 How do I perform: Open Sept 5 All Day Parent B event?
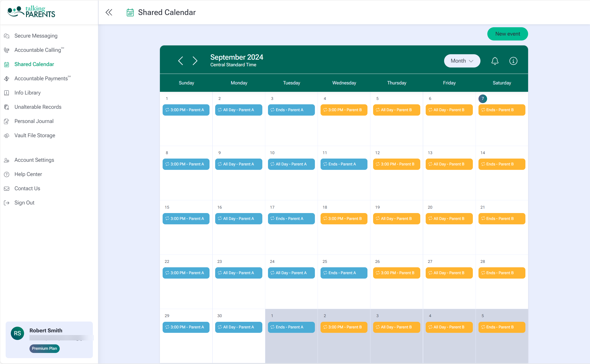tap(396, 110)
